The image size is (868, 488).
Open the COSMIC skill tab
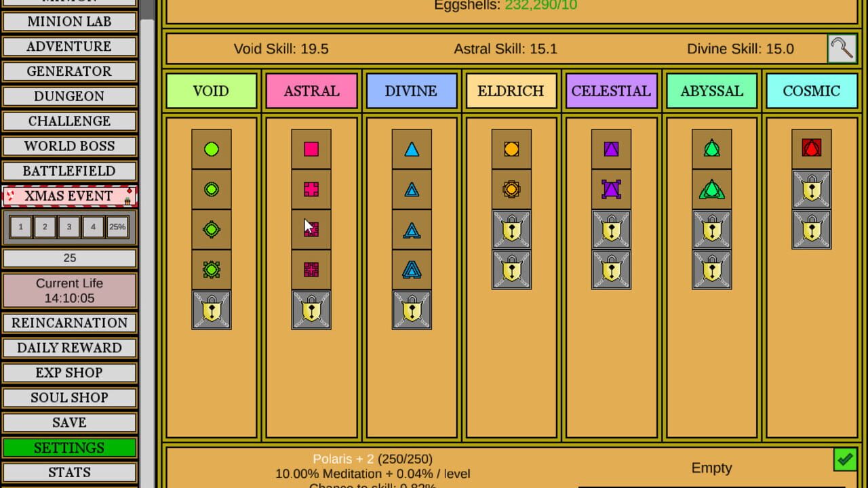pyautogui.click(x=811, y=91)
